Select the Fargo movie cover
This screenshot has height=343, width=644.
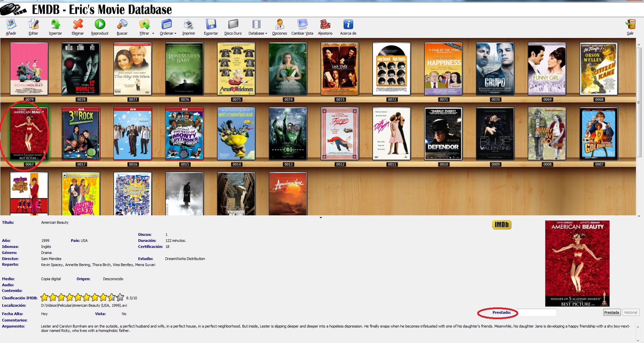click(x=340, y=134)
